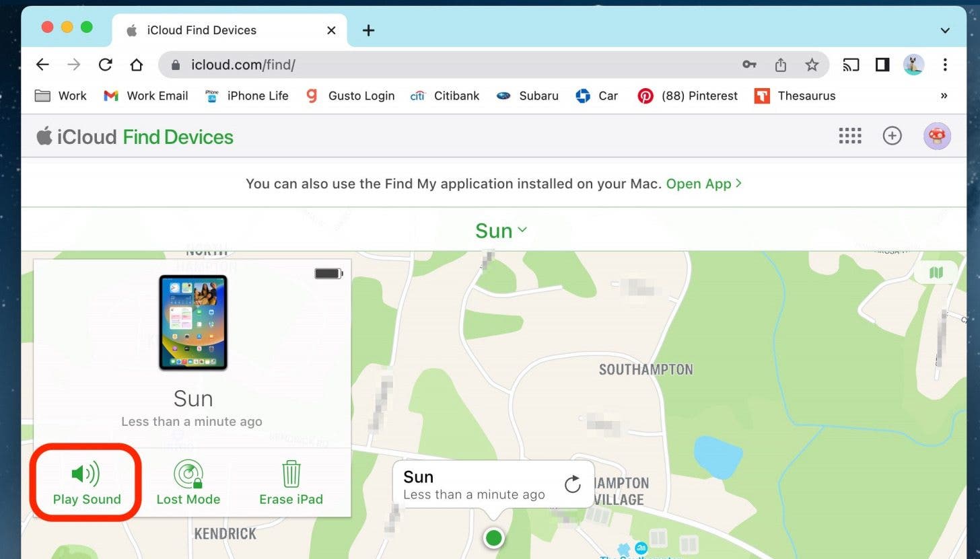This screenshot has height=559, width=980.
Task: Switch map view using the map icon
Action: 936,272
